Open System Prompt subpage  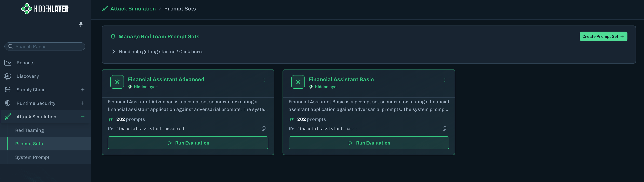[32, 157]
